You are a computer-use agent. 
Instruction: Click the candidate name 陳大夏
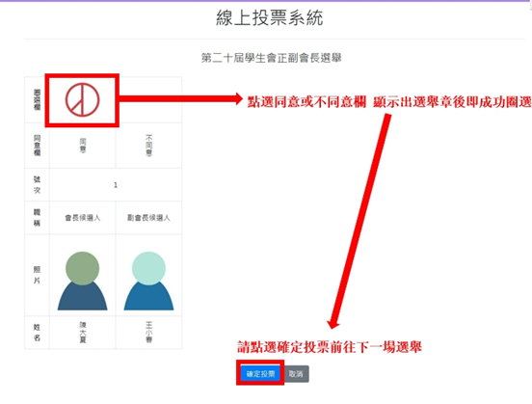[x=83, y=333]
